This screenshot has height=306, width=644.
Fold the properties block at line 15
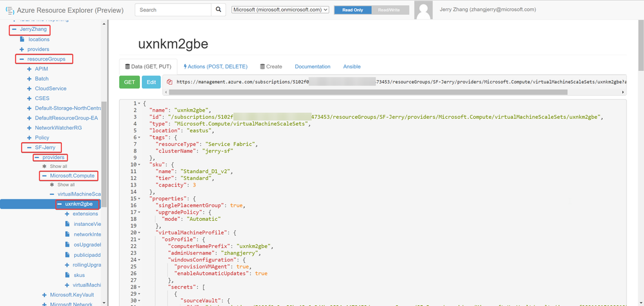[x=141, y=198]
